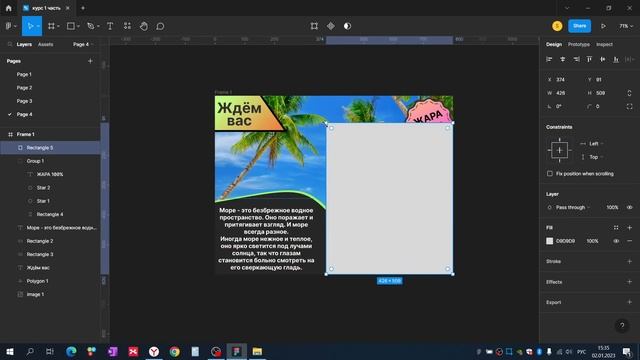Open the Figma main menu
This screenshot has height=360, width=640.
pos(9,26)
